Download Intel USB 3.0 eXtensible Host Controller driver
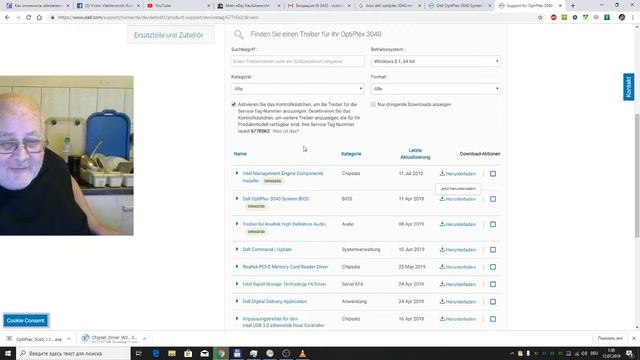This screenshot has width=640, height=360. point(458,319)
